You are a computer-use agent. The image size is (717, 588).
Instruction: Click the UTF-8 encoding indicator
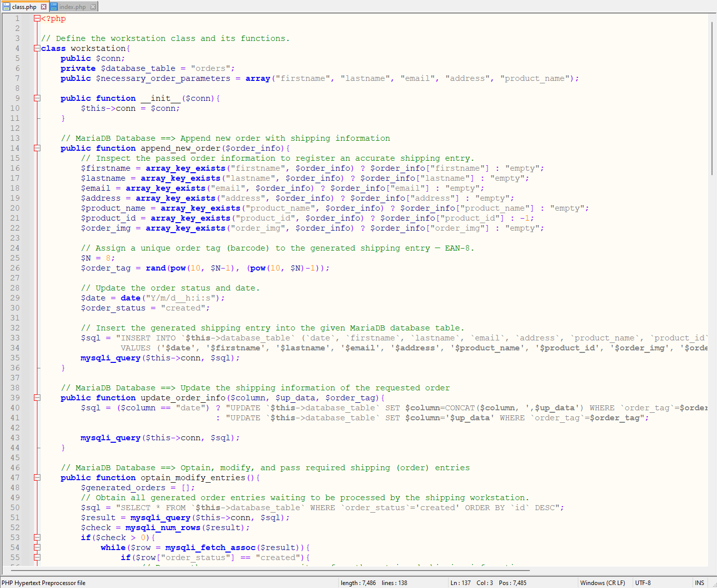coord(643,583)
